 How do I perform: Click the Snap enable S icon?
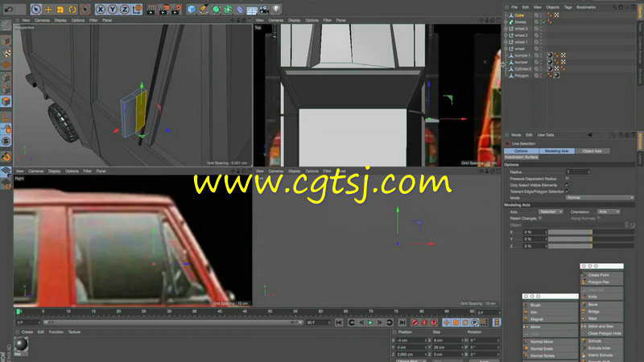(x=6, y=142)
